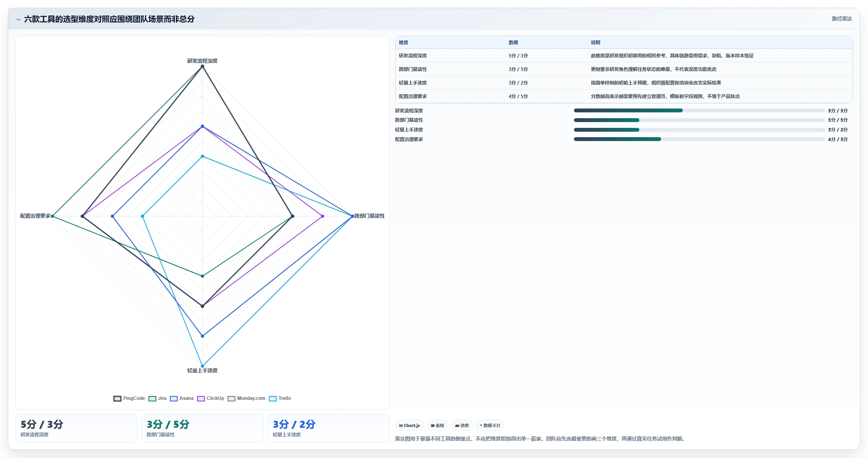Click the 路径雷达 label in header

[x=842, y=19]
